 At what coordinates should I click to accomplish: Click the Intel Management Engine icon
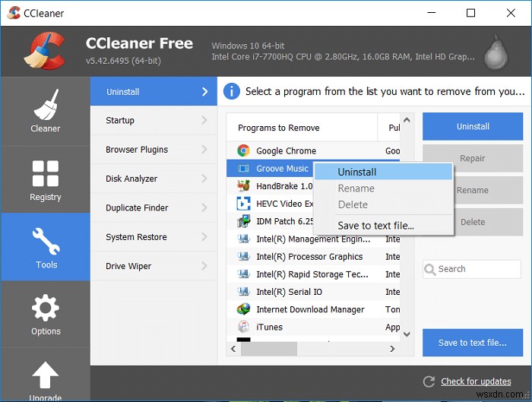pos(243,239)
